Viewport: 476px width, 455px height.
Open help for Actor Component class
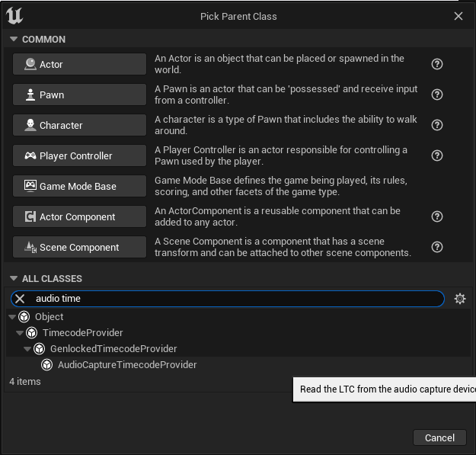click(x=437, y=216)
